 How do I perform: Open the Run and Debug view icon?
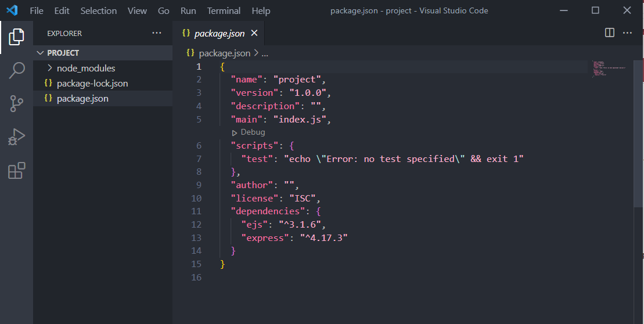[x=16, y=137]
